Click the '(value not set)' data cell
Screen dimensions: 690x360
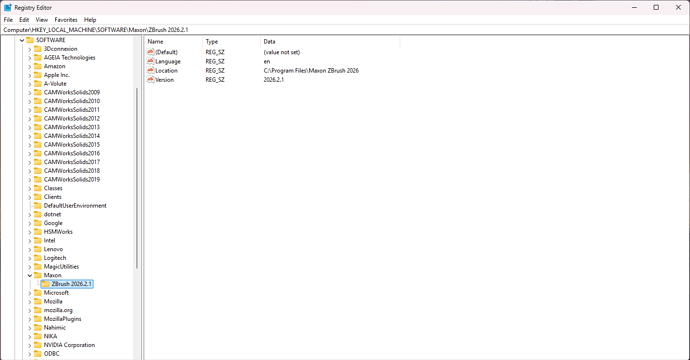tap(282, 52)
